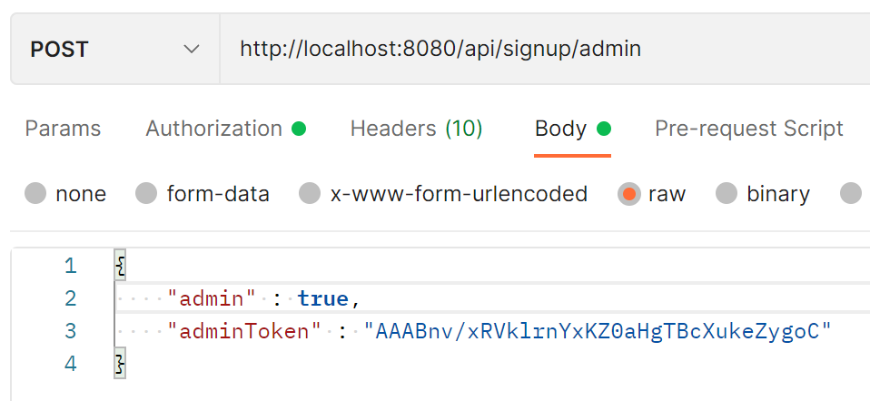Open the Pre-request Script tab
Screen dimensions: 879x401
[749, 129]
